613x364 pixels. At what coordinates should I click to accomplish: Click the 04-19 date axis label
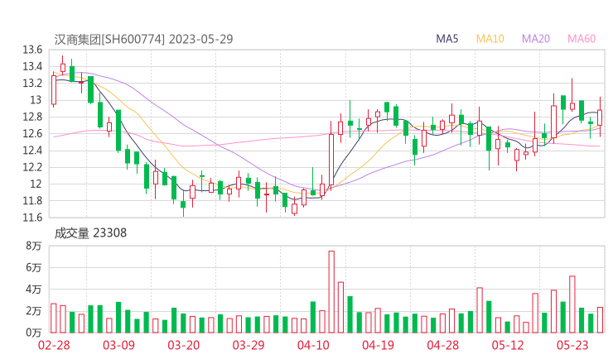coord(378,345)
